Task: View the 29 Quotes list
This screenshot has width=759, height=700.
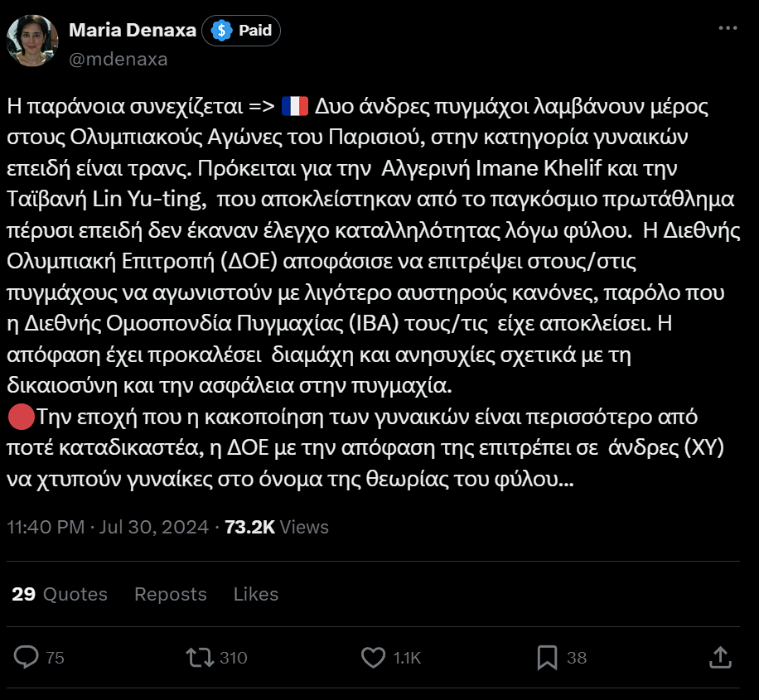Action: point(60,594)
